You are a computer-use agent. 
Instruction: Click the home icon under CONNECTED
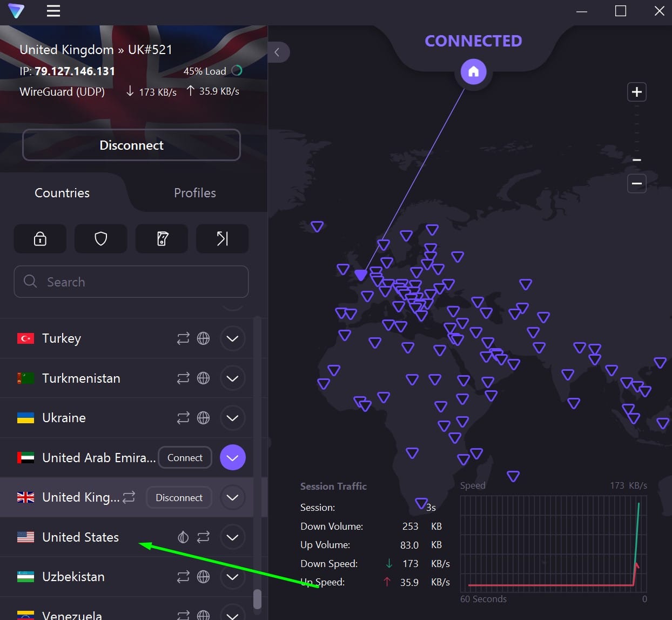point(474,71)
